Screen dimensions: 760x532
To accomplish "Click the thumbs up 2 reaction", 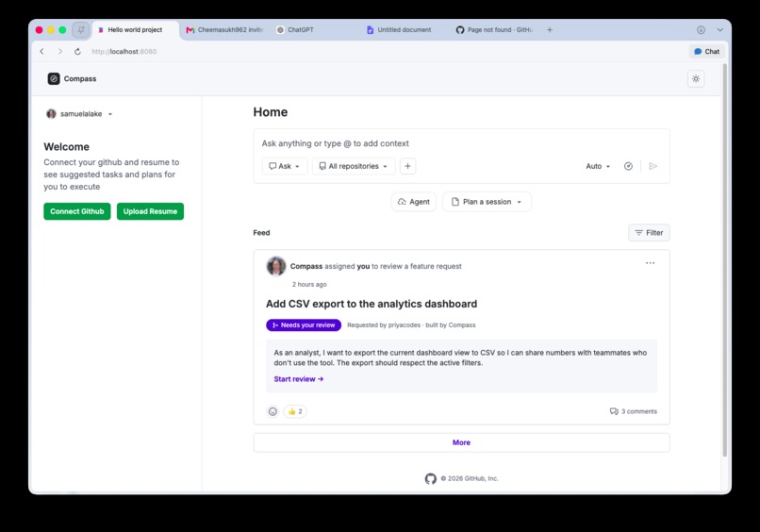I will [x=295, y=411].
